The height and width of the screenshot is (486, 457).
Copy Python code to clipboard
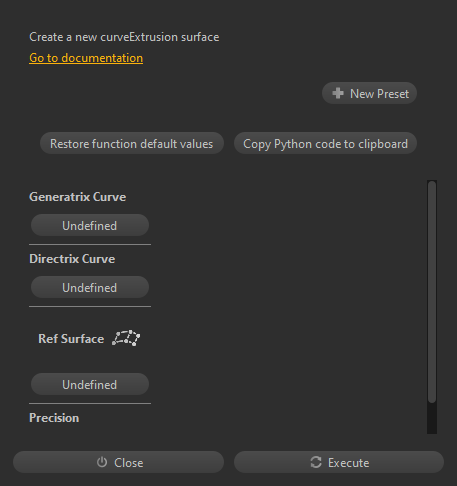point(325,144)
